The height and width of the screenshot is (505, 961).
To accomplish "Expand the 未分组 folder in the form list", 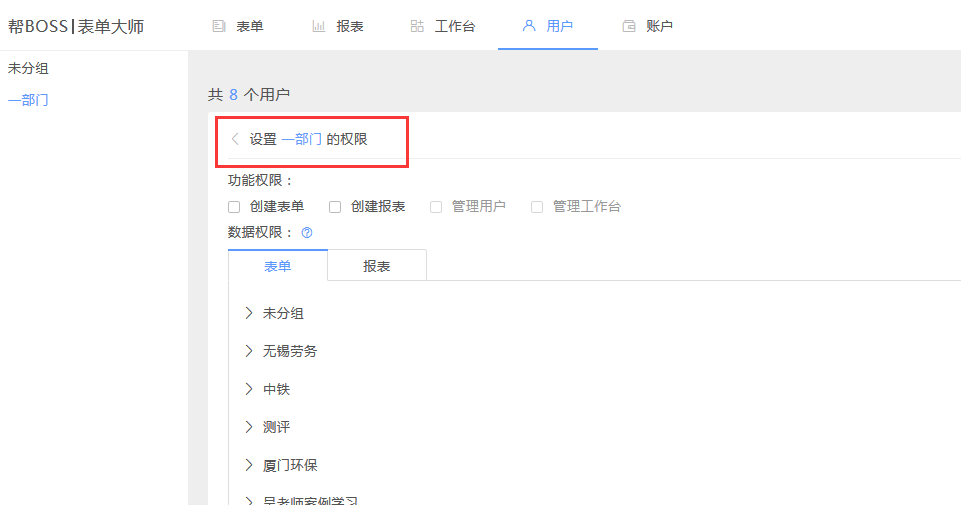I will pyautogui.click(x=249, y=313).
